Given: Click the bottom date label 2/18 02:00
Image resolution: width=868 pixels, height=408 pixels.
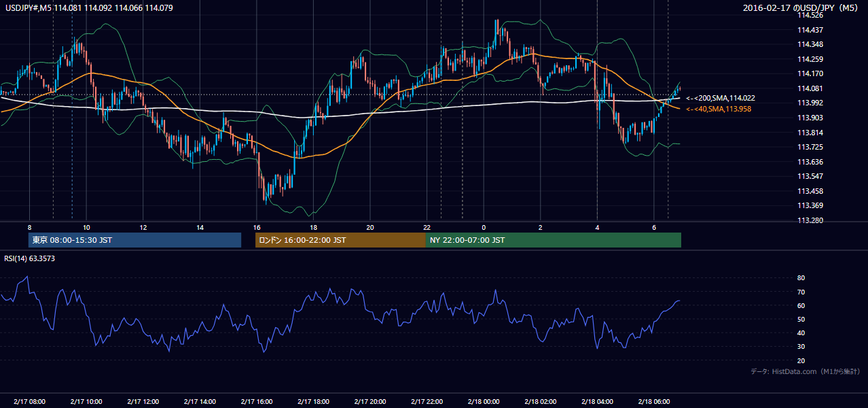Looking at the screenshot, I should [x=541, y=401].
